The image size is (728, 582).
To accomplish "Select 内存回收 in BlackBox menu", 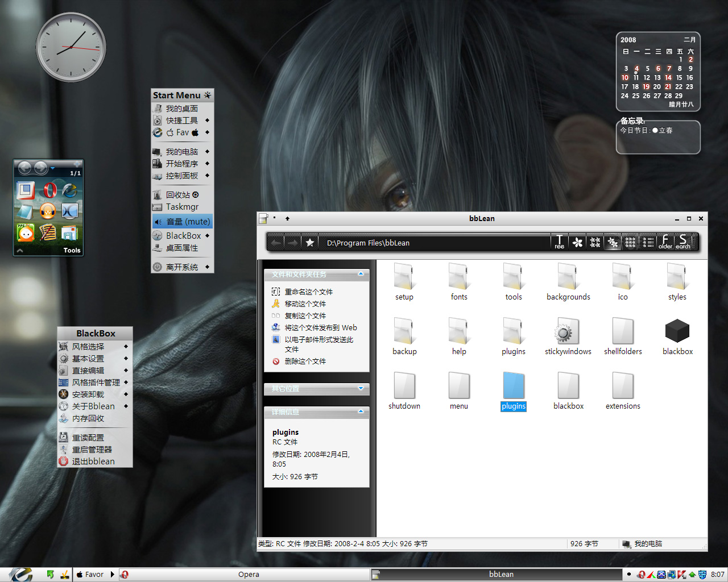I will 95,418.
